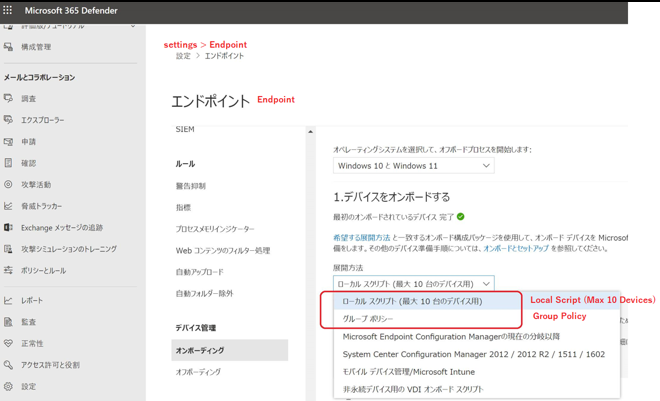Click the 構成管理 sidebar icon
660x401 pixels.
click(8, 47)
